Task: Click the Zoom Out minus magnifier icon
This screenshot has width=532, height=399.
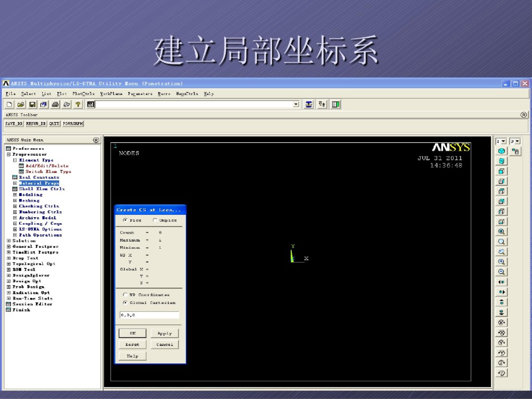Action: [502, 272]
